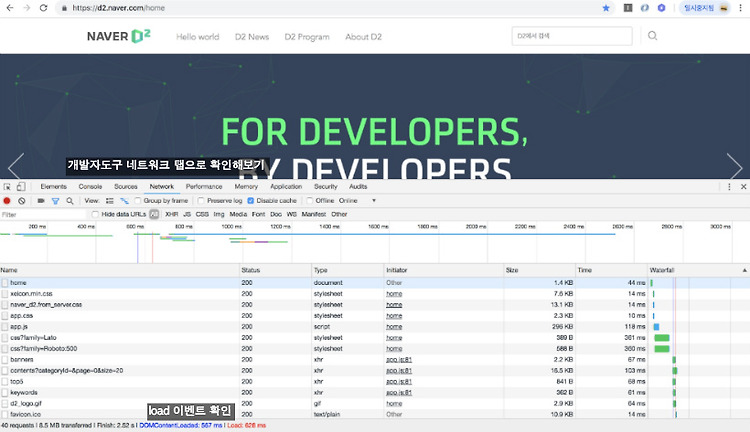Activate the inspect element picker icon
Viewport: 750px width, 432px height.
point(7,187)
